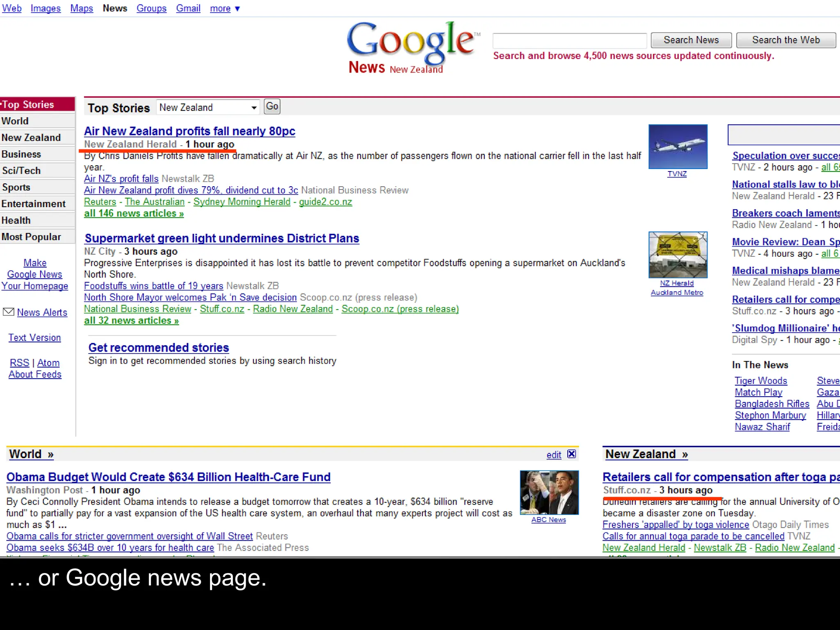Focus the news search input field
This screenshot has height=630, width=840.
click(569, 41)
